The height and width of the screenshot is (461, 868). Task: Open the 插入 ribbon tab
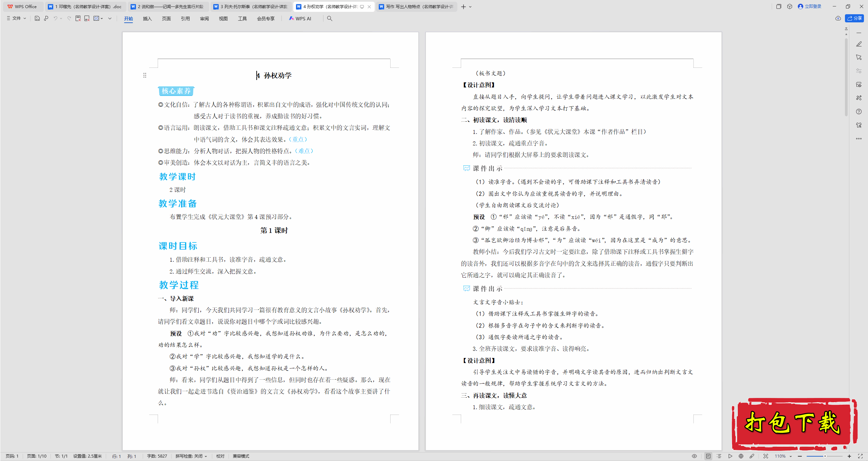[147, 19]
